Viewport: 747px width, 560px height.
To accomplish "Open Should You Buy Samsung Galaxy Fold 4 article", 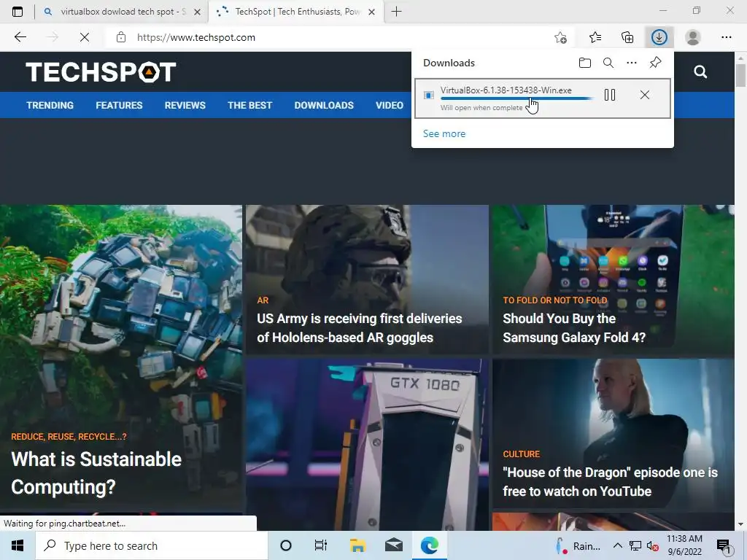I will pyautogui.click(x=574, y=327).
